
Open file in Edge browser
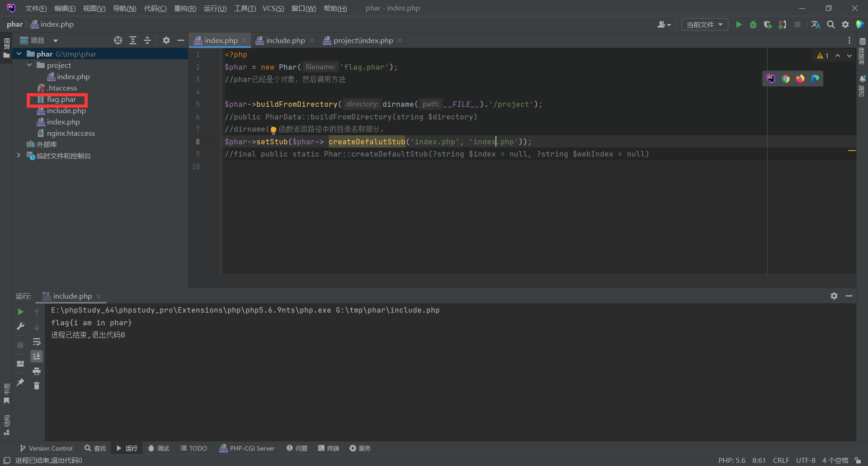pos(815,79)
